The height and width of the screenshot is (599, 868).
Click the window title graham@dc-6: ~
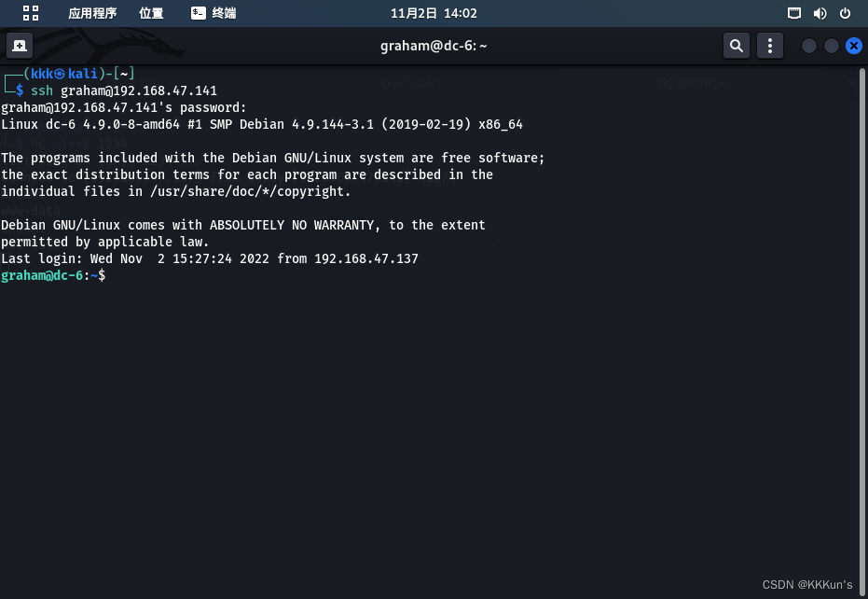coord(434,46)
